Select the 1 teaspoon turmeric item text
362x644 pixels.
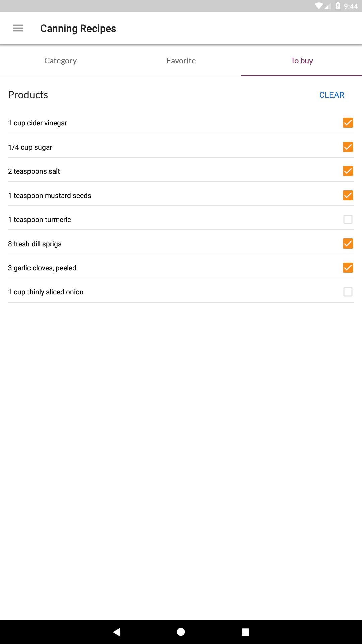click(40, 220)
